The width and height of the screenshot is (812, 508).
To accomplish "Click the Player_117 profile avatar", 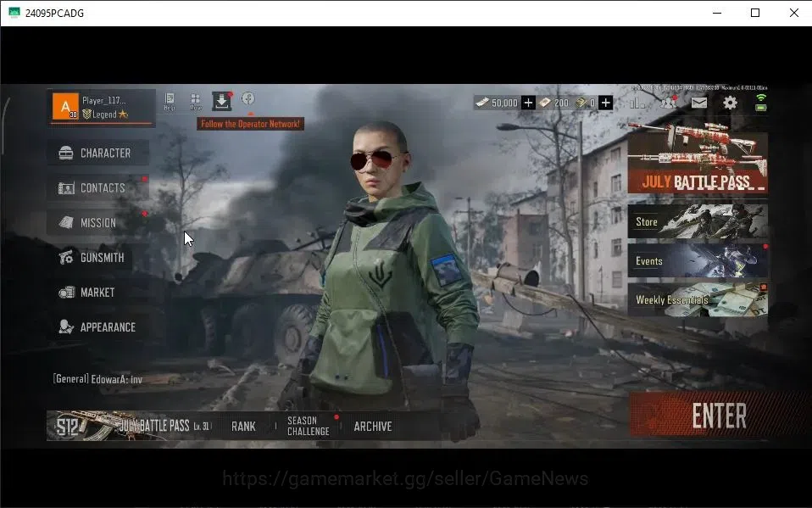I will pos(66,106).
